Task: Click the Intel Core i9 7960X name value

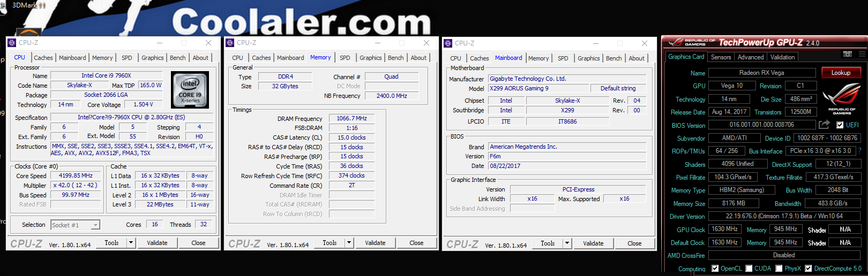Action: (106, 75)
